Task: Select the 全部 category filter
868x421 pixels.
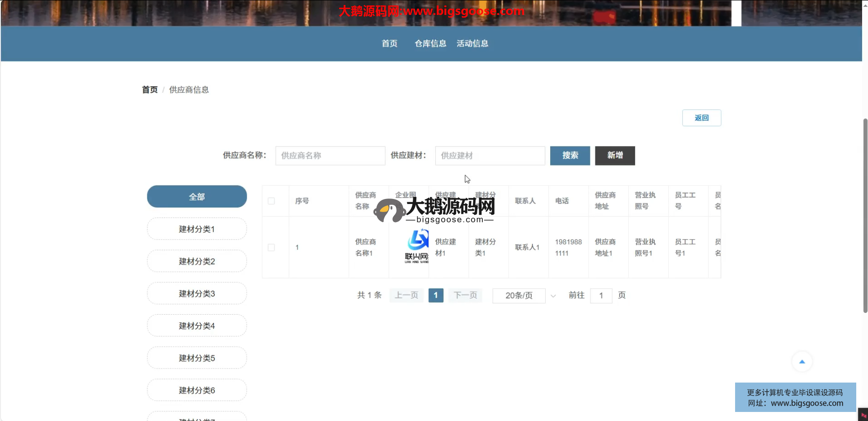Action: [x=197, y=197]
